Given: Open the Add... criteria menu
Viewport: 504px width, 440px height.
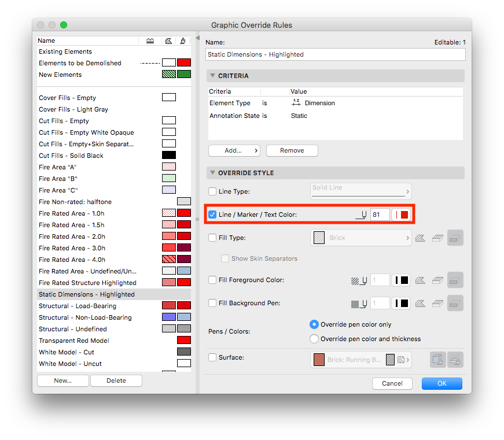Looking at the screenshot, I should point(234,151).
